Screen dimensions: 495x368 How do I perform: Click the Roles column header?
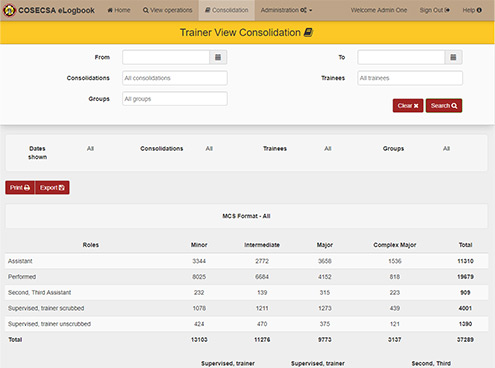click(91, 245)
